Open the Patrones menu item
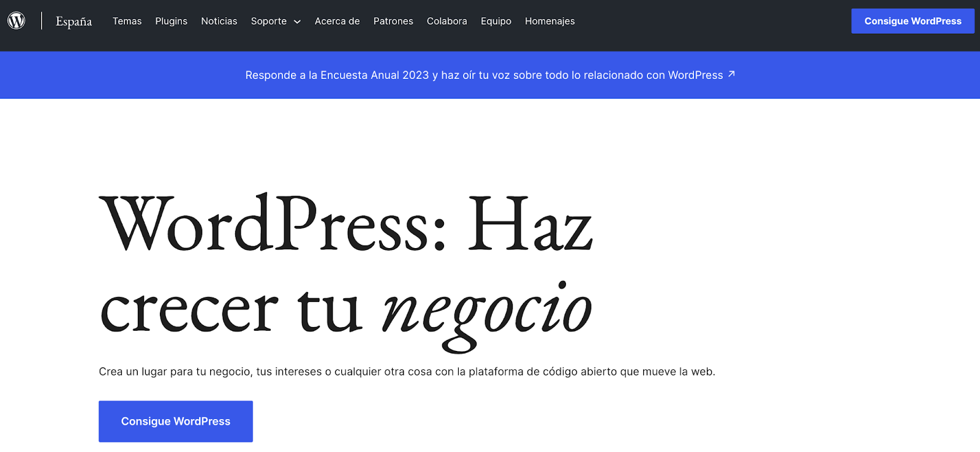 (x=393, y=21)
